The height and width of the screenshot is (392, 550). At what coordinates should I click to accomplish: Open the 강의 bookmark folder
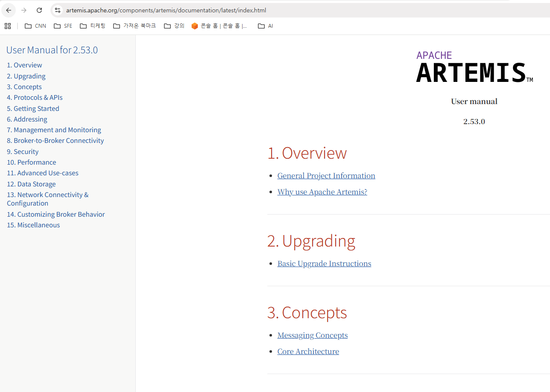[x=174, y=26]
